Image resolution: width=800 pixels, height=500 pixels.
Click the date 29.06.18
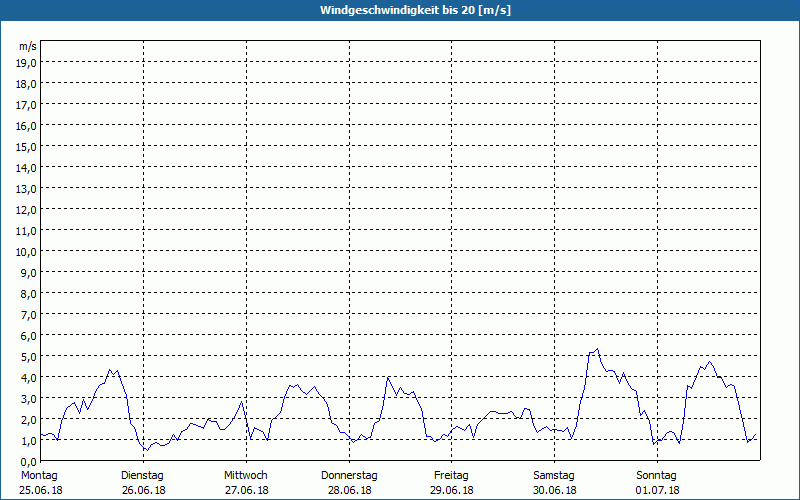(452, 490)
